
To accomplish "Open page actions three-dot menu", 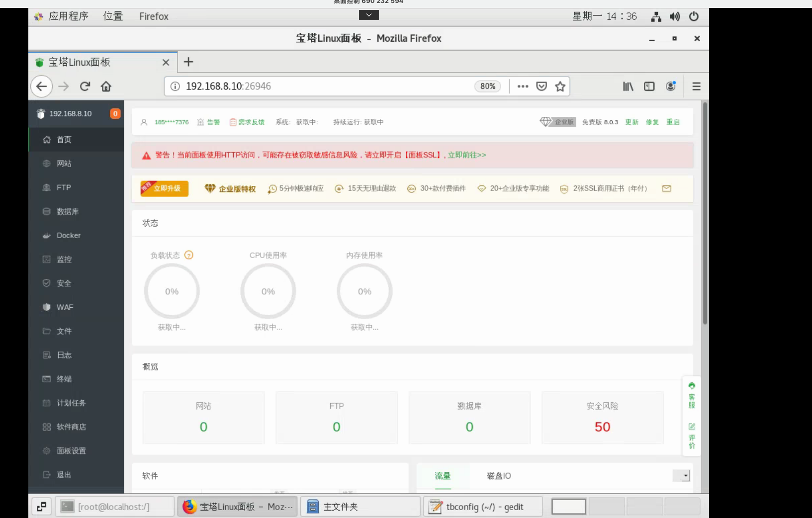I will tap(523, 86).
